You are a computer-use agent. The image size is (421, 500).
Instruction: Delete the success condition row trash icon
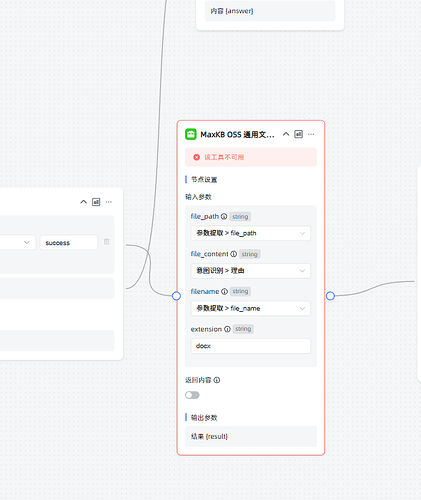[106, 242]
